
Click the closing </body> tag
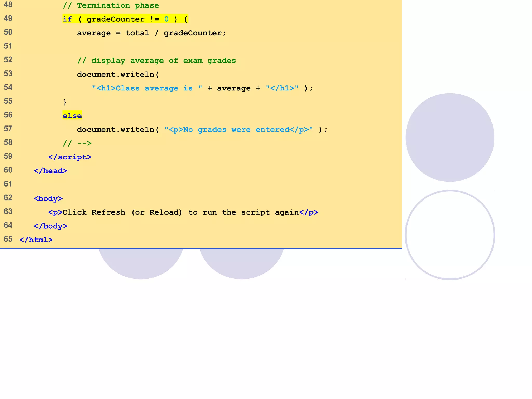(50, 226)
